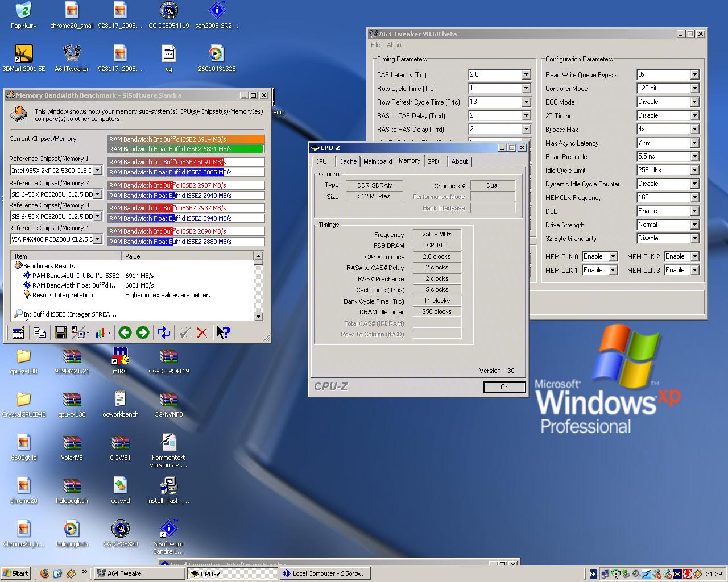This screenshot has width=728, height=582.
Task: Click the floppy disk save icon
Action: 60,333
